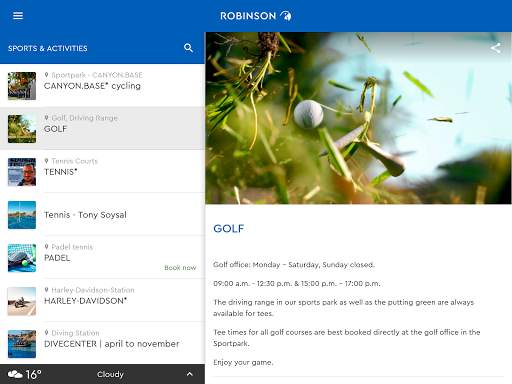The height and width of the screenshot is (384, 512).
Task: Tap the search magnifier icon
Action: (x=188, y=48)
